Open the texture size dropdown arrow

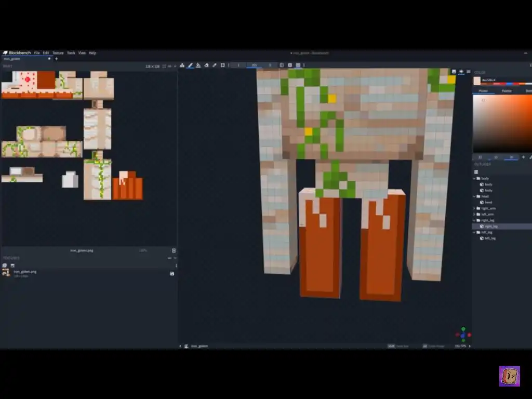pyautogui.click(x=175, y=66)
